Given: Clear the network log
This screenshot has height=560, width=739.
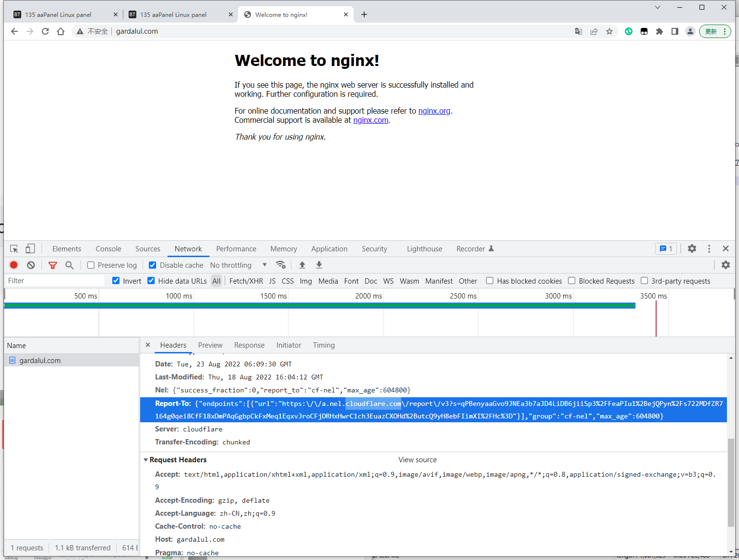Looking at the screenshot, I should (x=31, y=265).
